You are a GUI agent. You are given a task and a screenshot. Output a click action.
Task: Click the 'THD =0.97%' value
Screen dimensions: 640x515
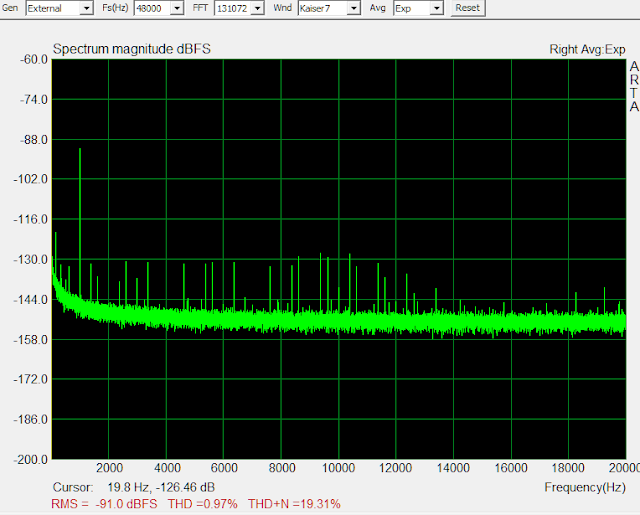[202, 504]
